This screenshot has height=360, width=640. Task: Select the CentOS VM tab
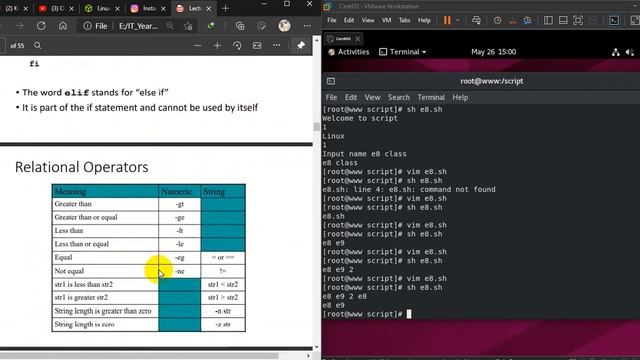pyautogui.click(x=342, y=39)
